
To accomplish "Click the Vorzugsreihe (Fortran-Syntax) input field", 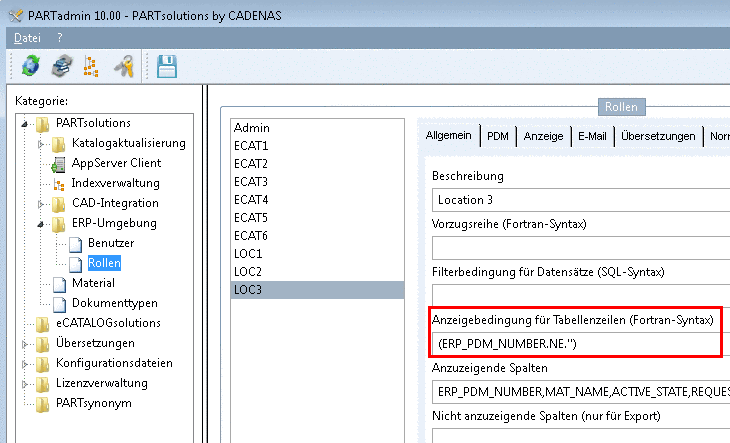I will tap(581, 248).
